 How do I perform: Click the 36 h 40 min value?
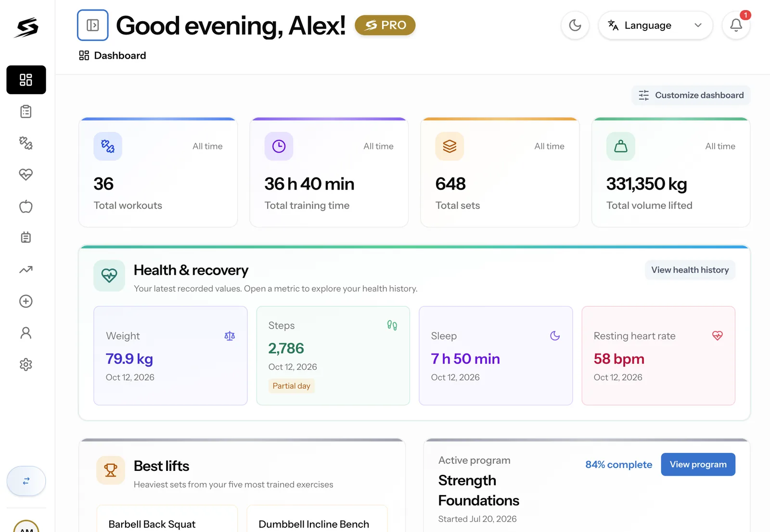click(x=309, y=184)
